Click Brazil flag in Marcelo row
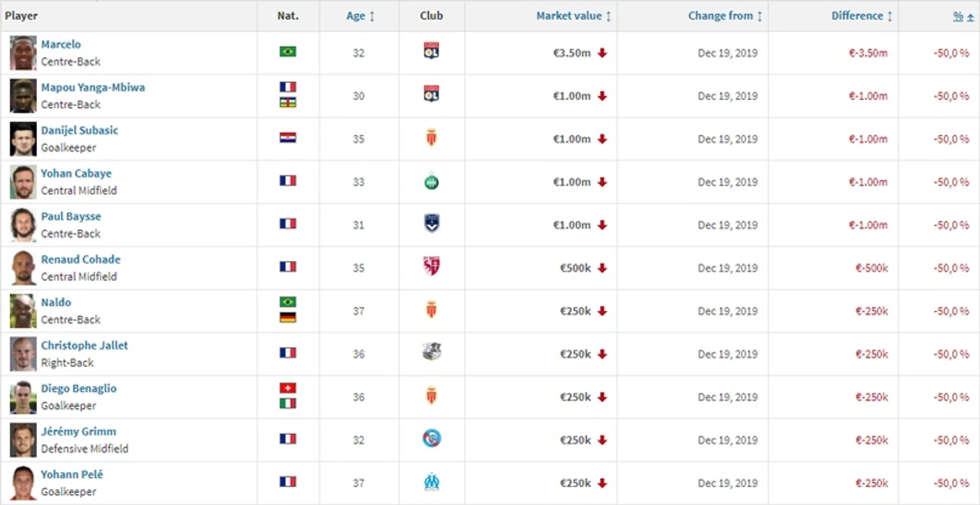 [x=288, y=52]
